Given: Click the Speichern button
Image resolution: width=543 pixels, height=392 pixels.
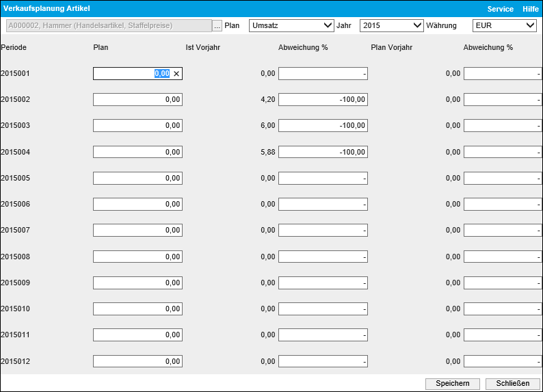Looking at the screenshot, I should coord(452,384).
